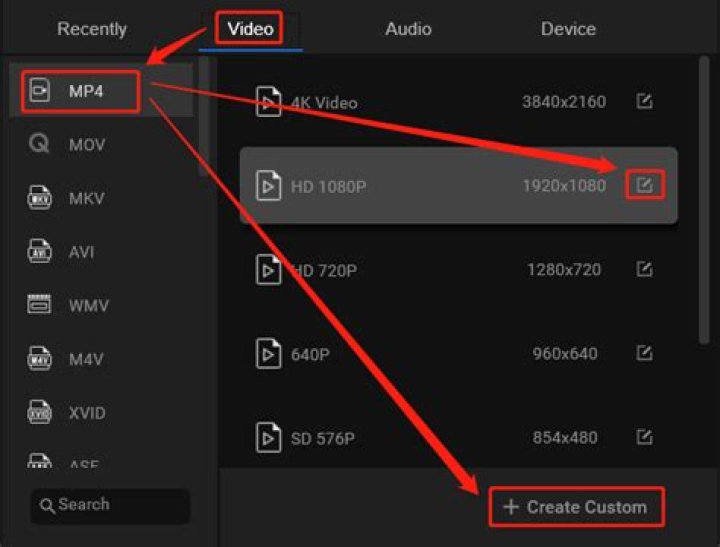Click the 854x480 resolution value
Screen dimensions: 720x547
click(565, 438)
